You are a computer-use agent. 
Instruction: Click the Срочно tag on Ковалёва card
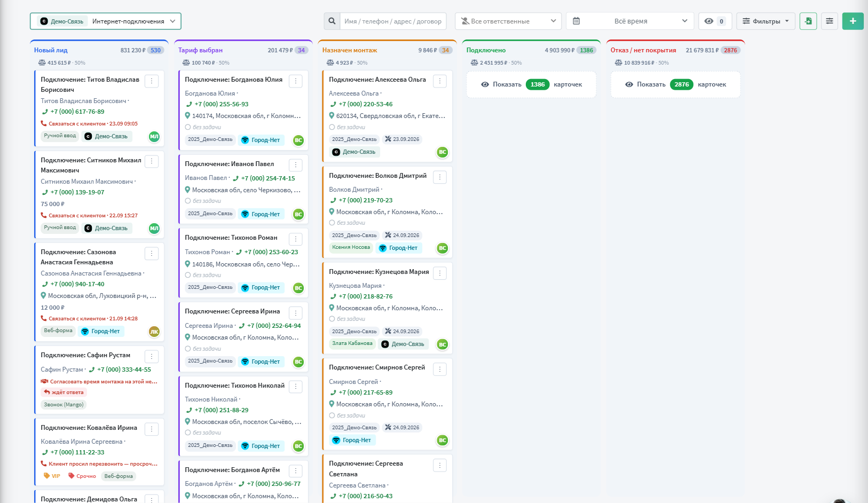[82, 476]
